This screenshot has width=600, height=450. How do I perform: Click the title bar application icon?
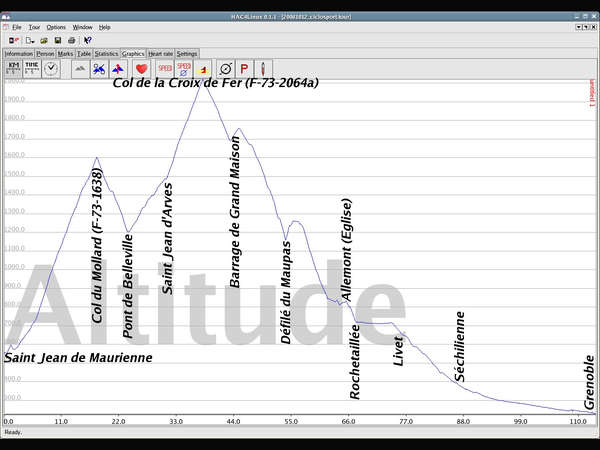tap(6, 16)
